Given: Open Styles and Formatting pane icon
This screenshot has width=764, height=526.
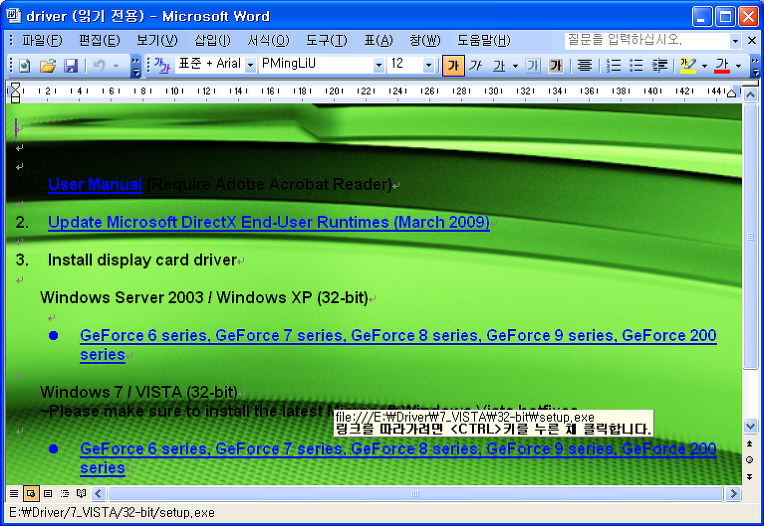Looking at the screenshot, I should [x=162, y=65].
